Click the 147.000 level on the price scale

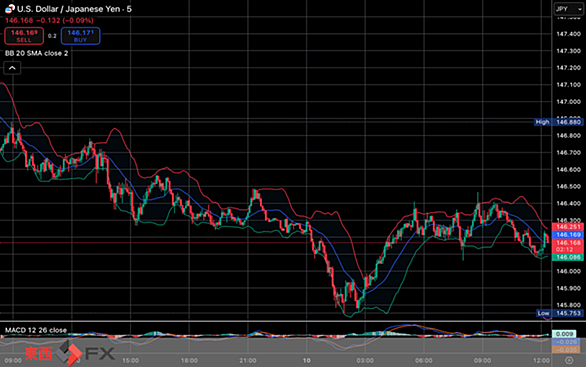click(568, 102)
